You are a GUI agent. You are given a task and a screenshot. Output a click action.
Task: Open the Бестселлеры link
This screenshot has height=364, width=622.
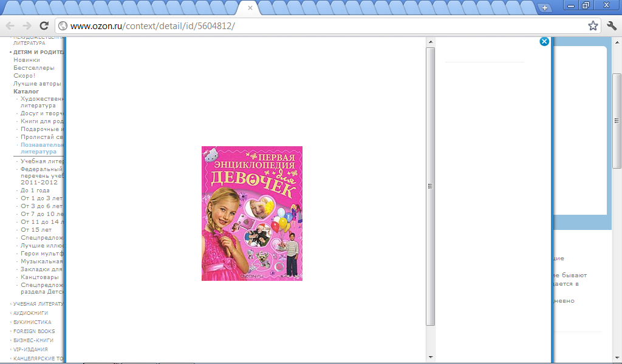pyautogui.click(x=34, y=68)
